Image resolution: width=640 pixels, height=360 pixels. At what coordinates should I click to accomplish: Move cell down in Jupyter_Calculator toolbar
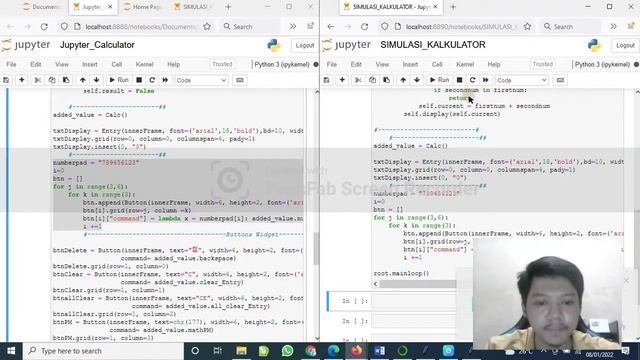tap(96, 80)
